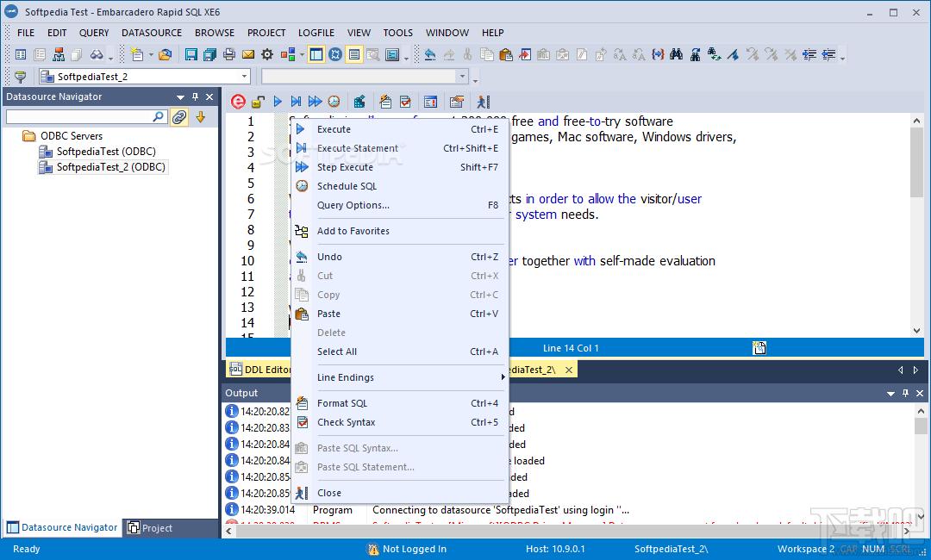Screen dimensions: 931x560
Task: Open Output panel menu arrow
Action: 890,394
